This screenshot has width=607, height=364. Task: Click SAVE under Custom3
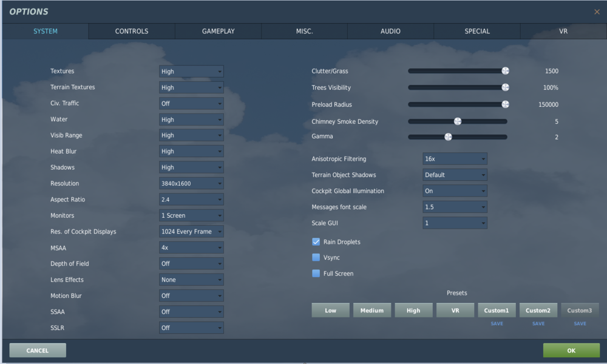[x=580, y=323]
